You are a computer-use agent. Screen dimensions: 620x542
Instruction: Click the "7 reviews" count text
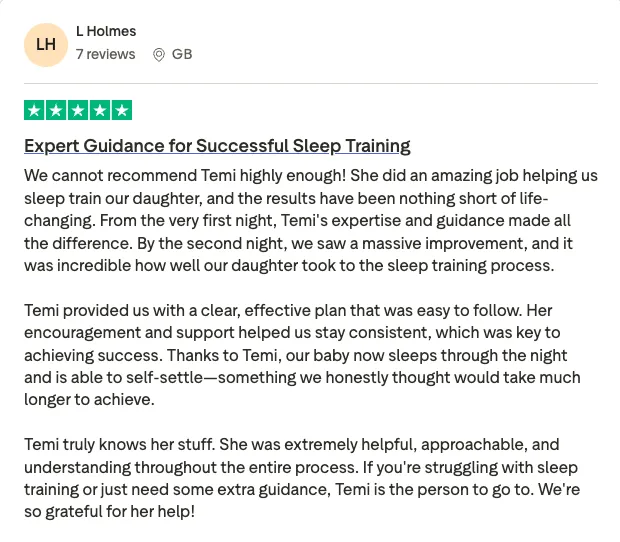coord(106,54)
